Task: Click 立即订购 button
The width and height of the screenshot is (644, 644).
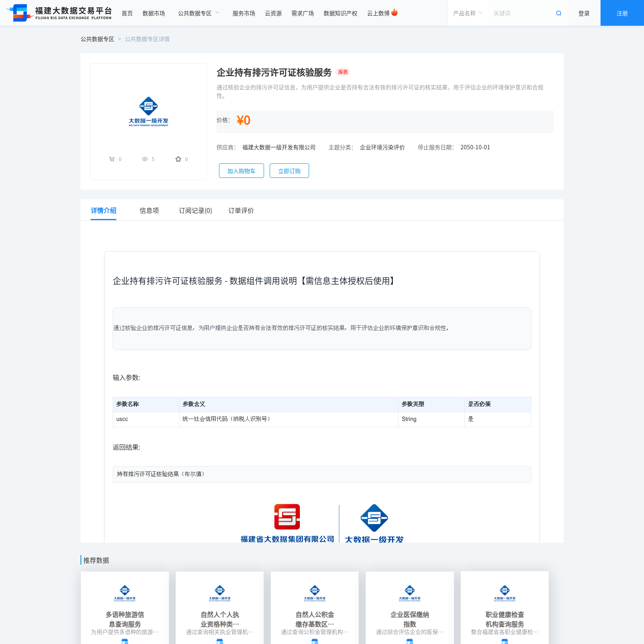Action: 289,171
